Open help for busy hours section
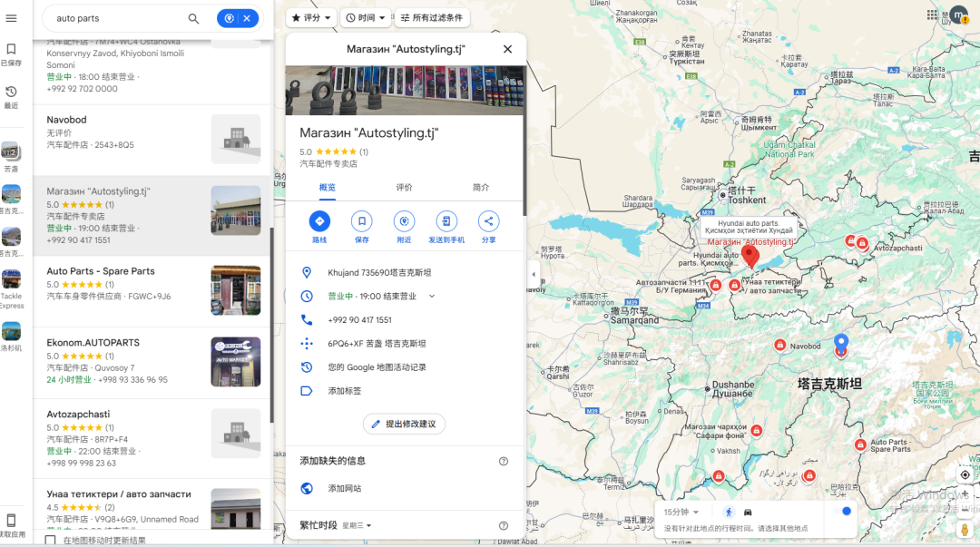This screenshot has width=980, height=547. tap(504, 526)
